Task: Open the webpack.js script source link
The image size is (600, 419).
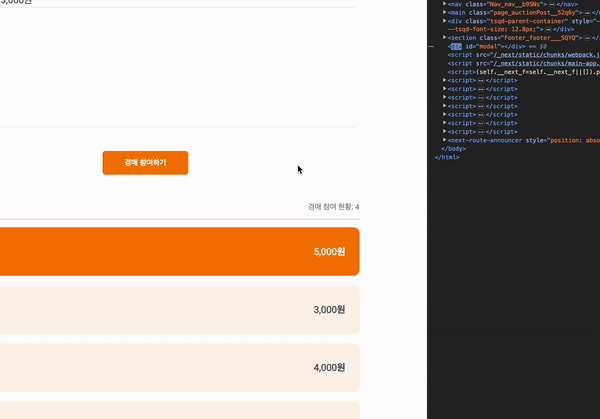Action: click(x=546, y=55)
